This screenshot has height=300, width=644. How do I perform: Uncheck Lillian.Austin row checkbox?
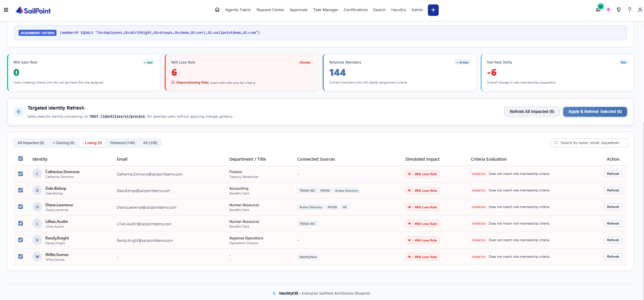[21, 223]
